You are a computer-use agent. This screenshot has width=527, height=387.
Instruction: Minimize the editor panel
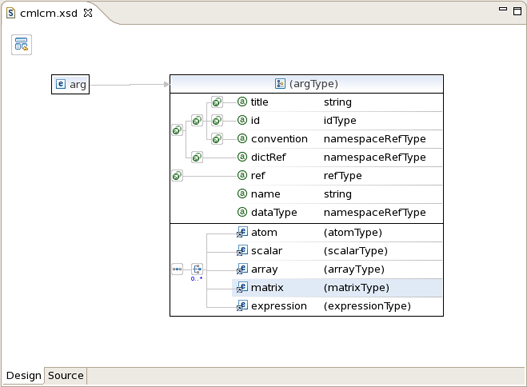pos(503,9)
